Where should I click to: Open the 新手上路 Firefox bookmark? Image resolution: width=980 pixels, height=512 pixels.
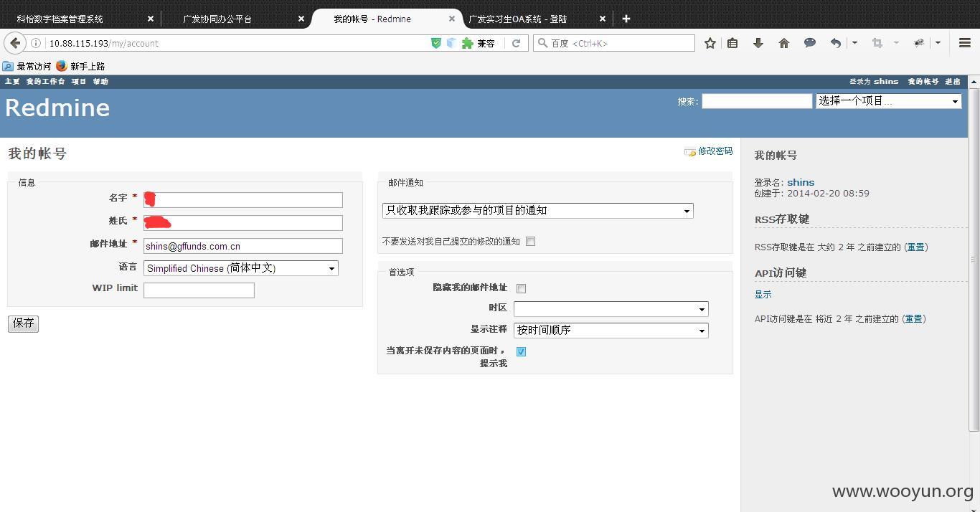[80, 66]
